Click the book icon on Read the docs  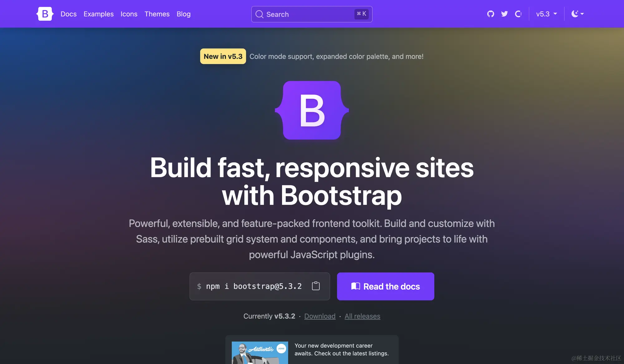pos(355,286)
